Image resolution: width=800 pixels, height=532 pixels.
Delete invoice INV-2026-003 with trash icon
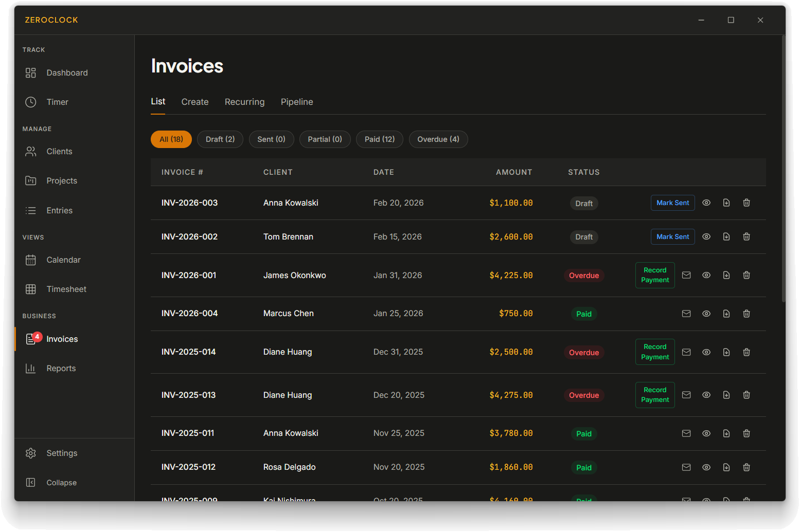746,203
